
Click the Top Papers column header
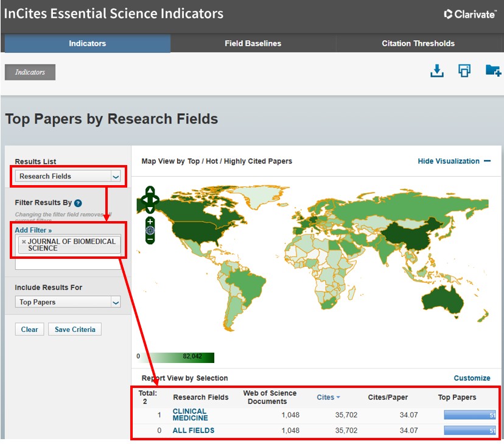[457, 397]
